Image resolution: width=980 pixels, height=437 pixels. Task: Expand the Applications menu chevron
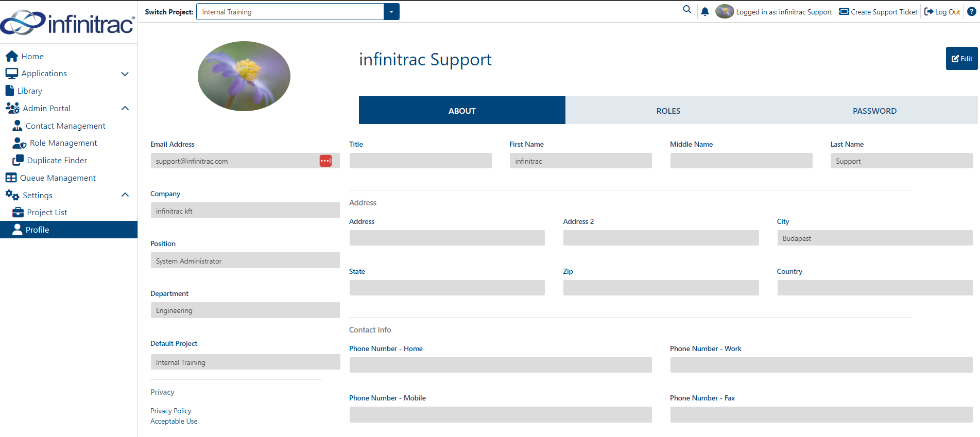[125, 74]
